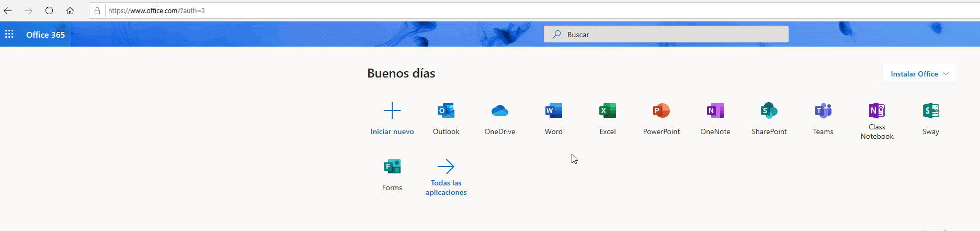Open the Outlook app icon
Image resolution: width=980 pixels, height=231 pixels.
click(x=446, y=111)
